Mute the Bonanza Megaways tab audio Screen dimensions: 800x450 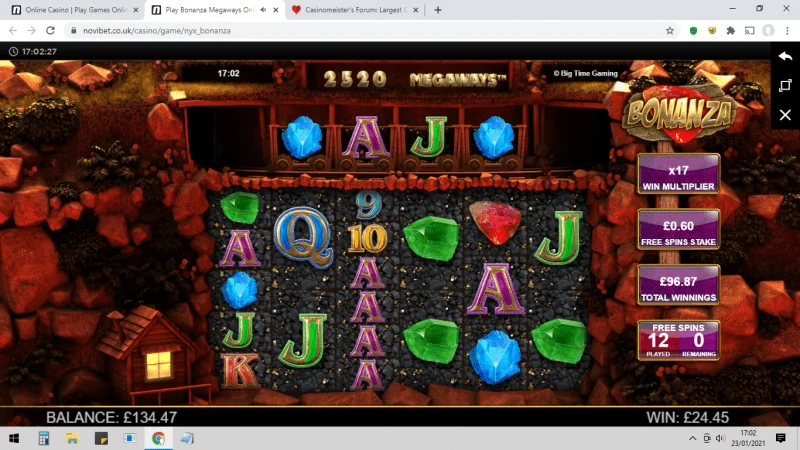(x=263, y=10)
